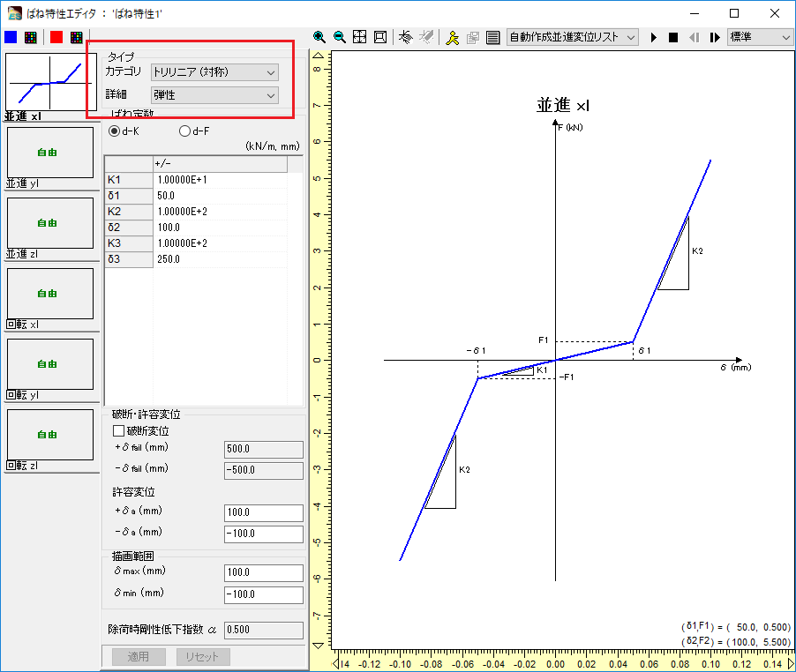
Task: Play the displacement animation
Action: (x=653, y=38)
